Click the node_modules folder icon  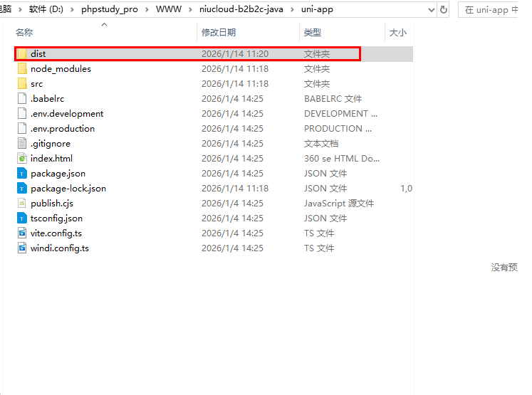[x=22, y=69]
